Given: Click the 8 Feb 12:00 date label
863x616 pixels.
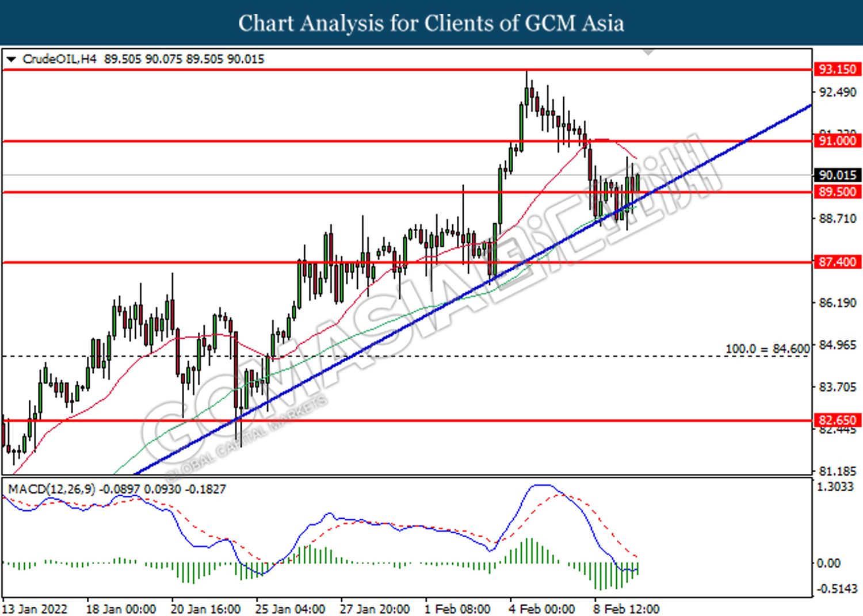Looking at the screenshot, I should 627,609.
